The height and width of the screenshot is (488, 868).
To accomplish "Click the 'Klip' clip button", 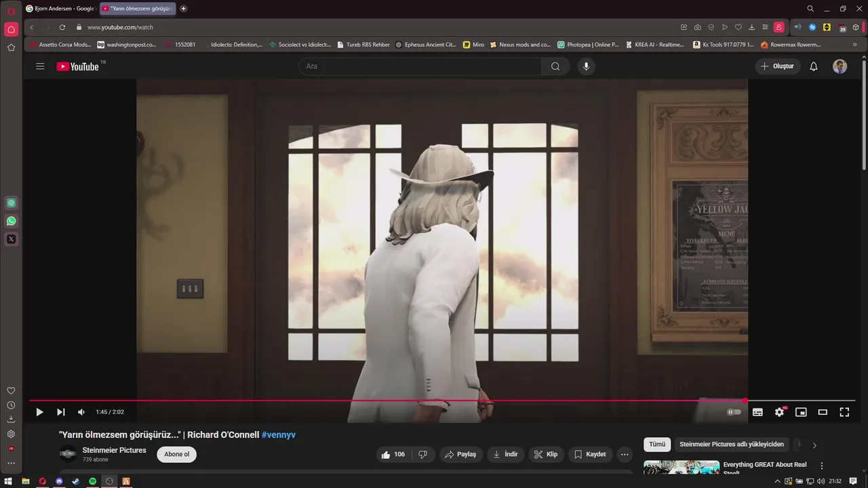I will (x=546, y=454).
